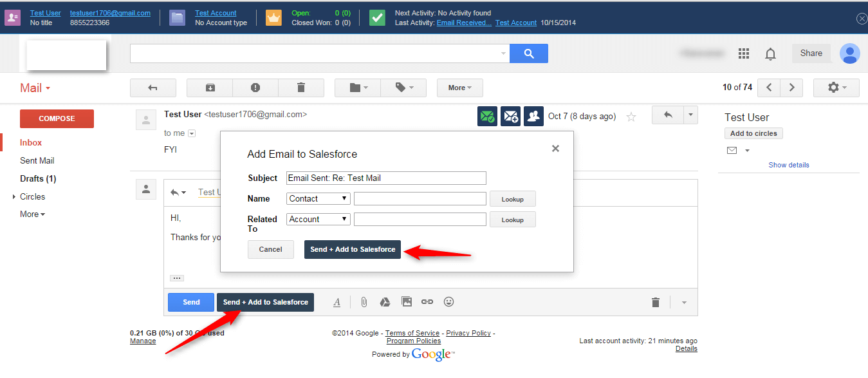Open the Move to folder dropdown
868x378 pixels.
tap(358, 88)
